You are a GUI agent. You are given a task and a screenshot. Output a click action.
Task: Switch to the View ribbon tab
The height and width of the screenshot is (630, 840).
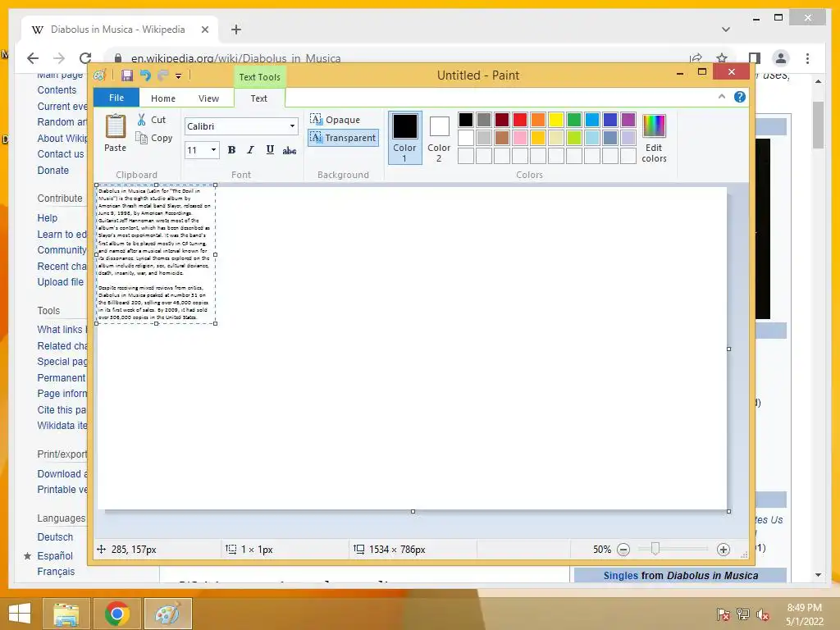coord(208,98)
